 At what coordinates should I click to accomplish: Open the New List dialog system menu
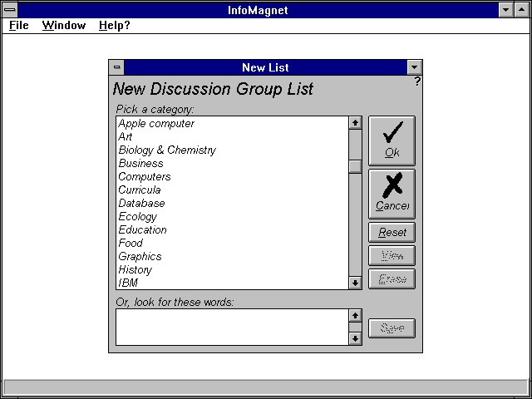pyautogui.click(x=117, y=67)
